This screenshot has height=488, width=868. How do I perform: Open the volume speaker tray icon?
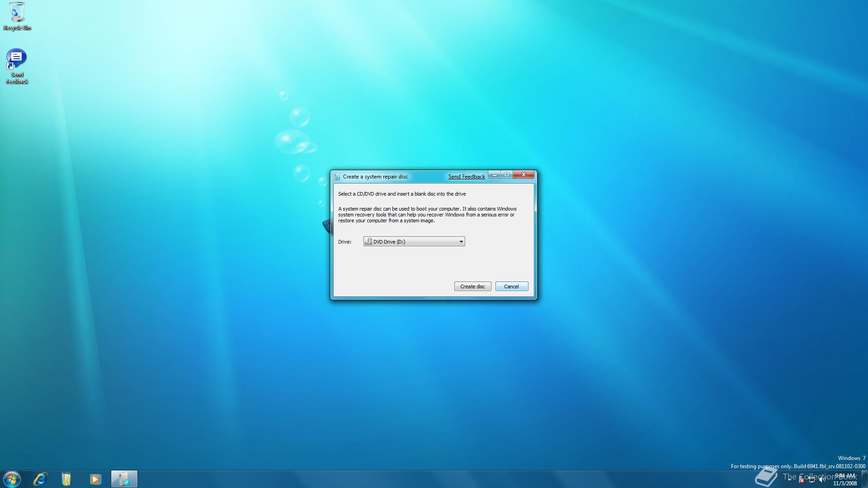[x=822, y=479]
